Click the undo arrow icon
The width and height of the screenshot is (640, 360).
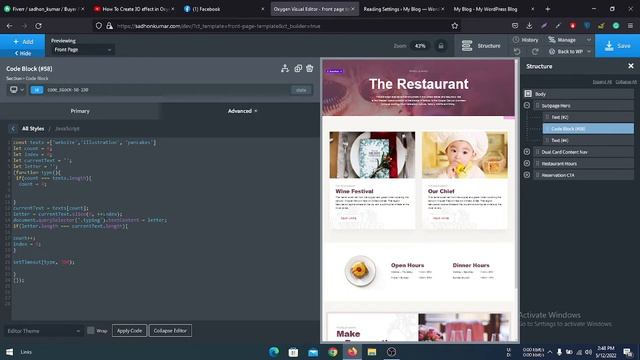517,52
